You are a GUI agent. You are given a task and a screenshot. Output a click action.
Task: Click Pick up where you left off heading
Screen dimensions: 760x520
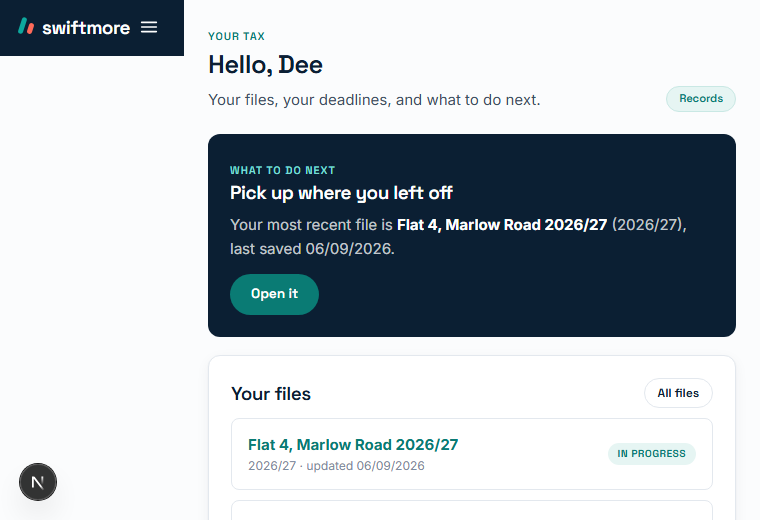(341, 193)
